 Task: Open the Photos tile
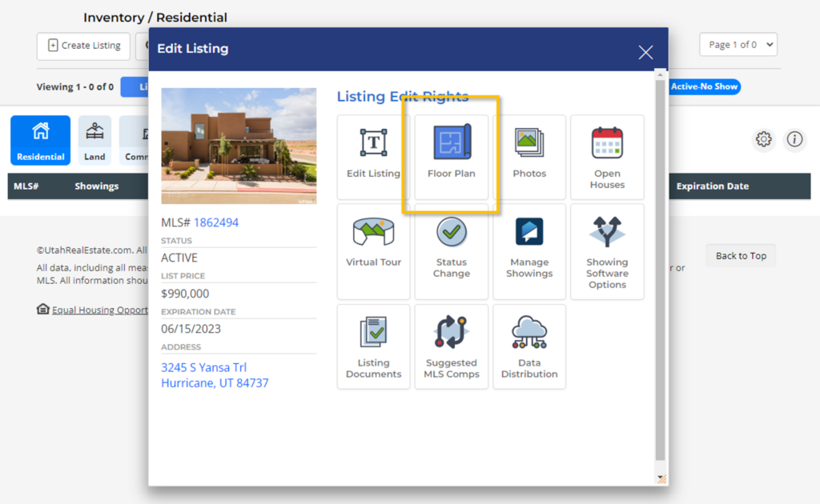(529, 157)
